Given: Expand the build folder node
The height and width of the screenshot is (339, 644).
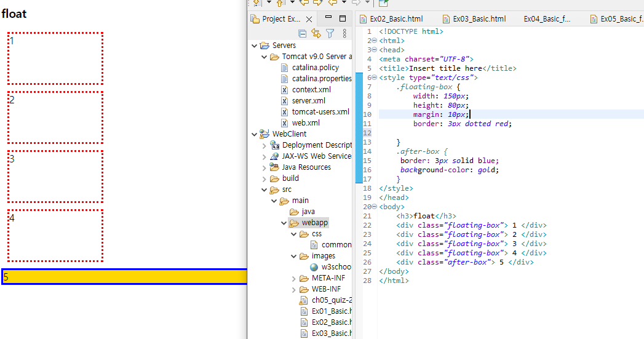Looking at the screenshot, I should point(264,179).
